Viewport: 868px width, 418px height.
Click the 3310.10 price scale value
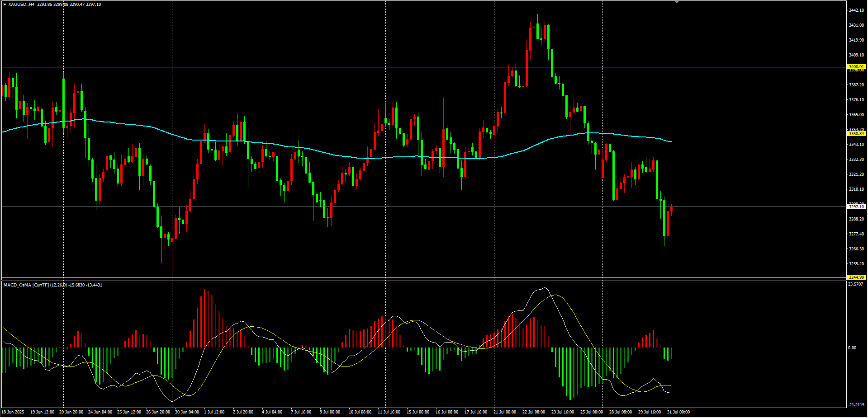tap(856, 189)
